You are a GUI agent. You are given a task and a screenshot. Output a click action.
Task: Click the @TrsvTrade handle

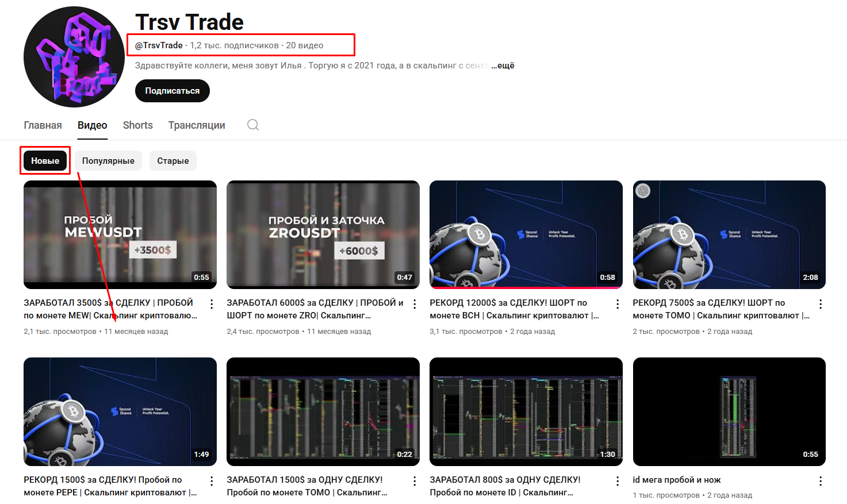tap(159, 45)
